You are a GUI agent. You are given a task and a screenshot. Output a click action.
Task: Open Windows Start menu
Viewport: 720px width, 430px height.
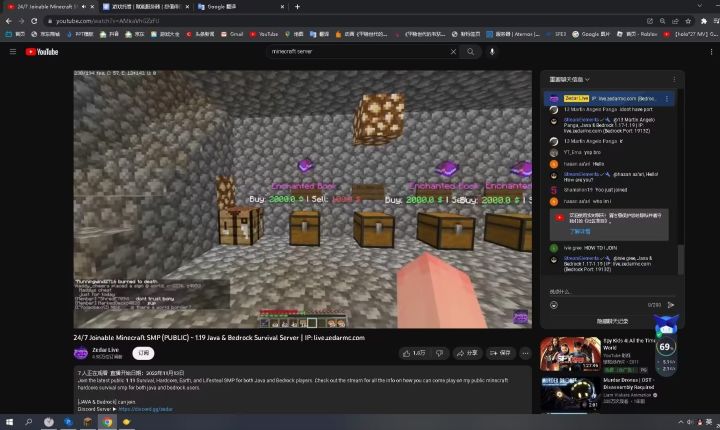9,422
